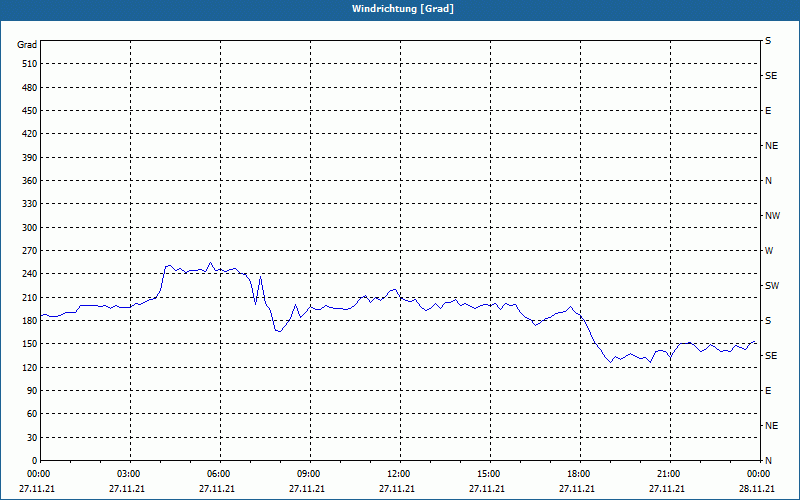Click the NW compass label
Image resolution: width=800 pixels, height=500 pixels.
(772, 216)
